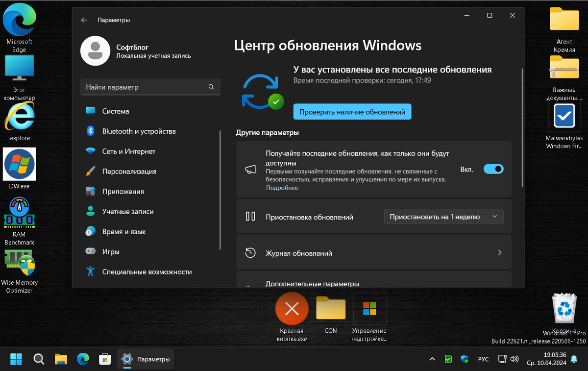Click the megaphone icon for latest updates

[250, 170]
